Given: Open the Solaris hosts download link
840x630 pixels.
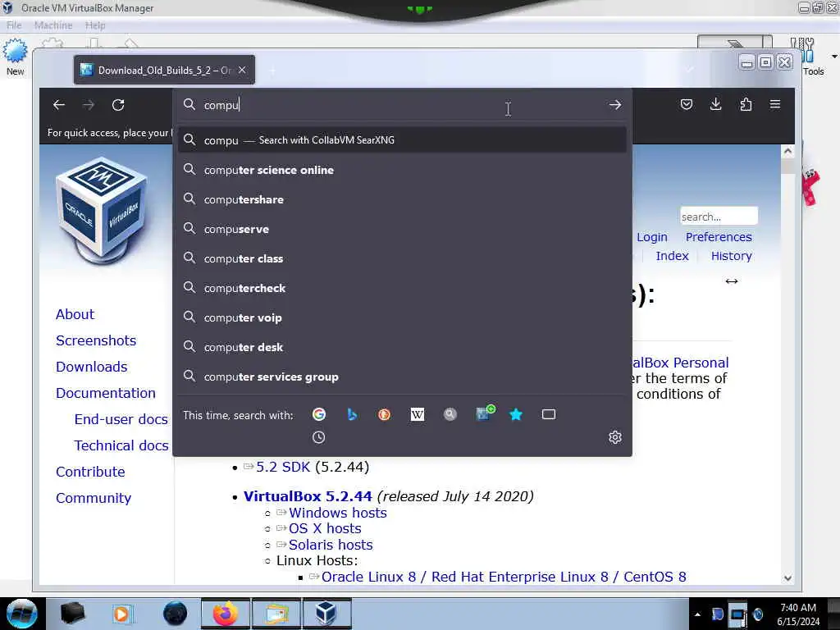Looking at the screenshot, I should pyautogui.click(x=331, y=545).
